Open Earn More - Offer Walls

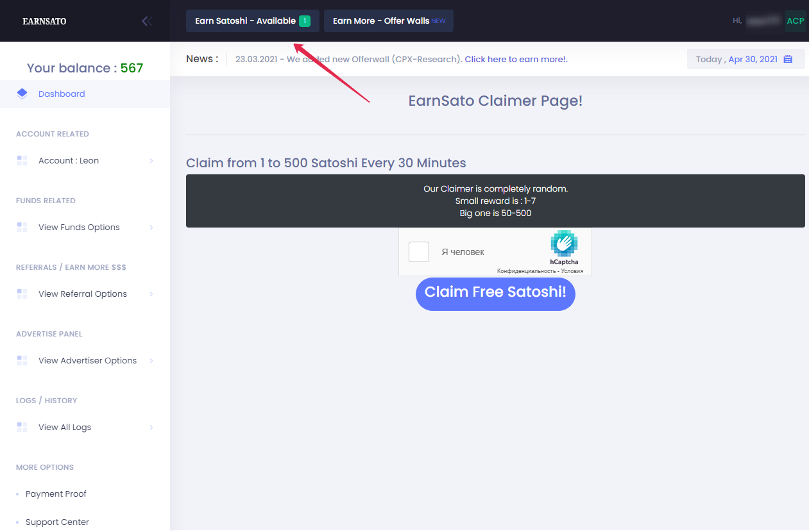click(x=389, y=21)
